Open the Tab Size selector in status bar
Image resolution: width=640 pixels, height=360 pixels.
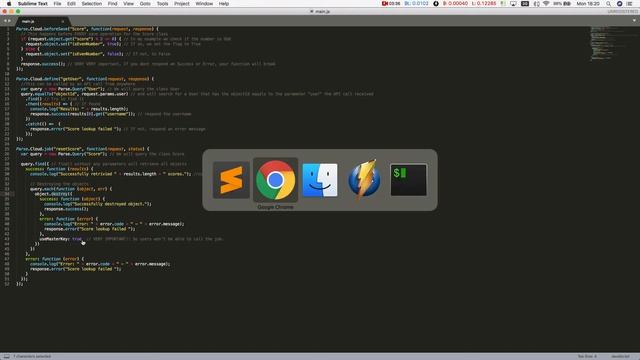587,356
